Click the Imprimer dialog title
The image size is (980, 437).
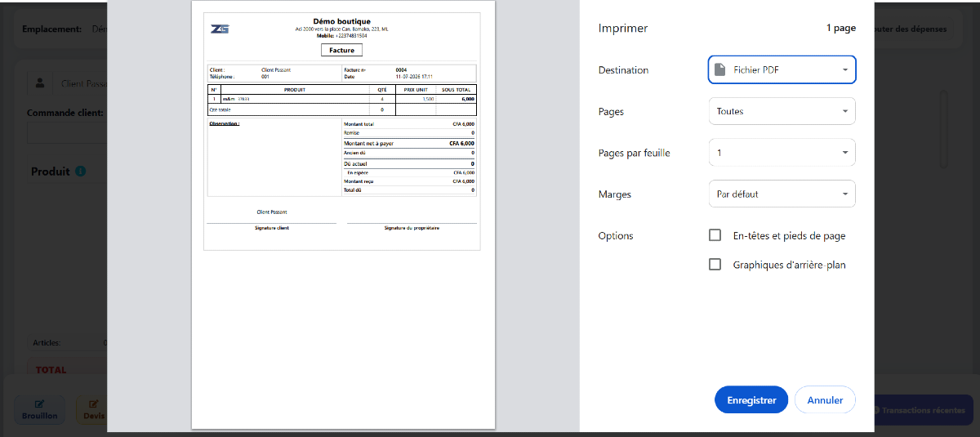tap(623, 28)
